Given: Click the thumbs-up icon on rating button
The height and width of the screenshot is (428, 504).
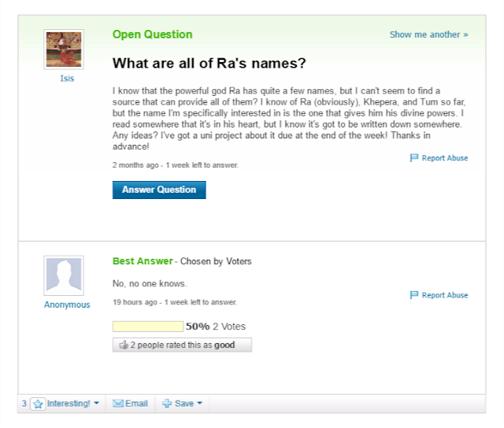Looking at the screenshot, I should point(124,345).
